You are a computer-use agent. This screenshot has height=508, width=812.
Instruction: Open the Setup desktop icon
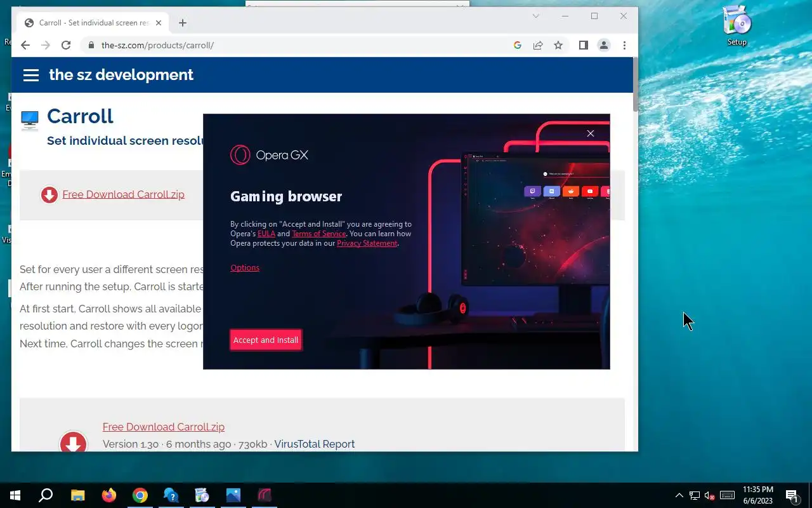pyautogui.click(x=737, y=25)
